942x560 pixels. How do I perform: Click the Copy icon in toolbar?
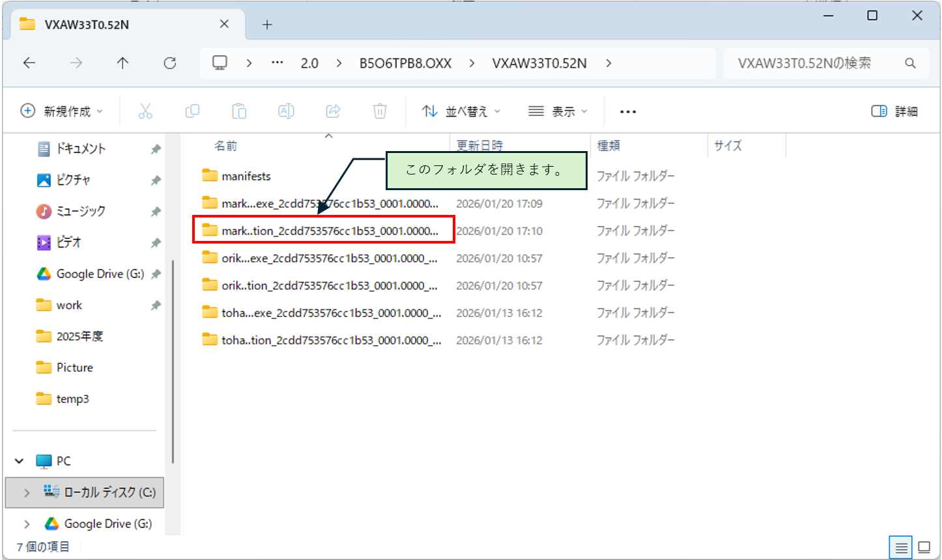coord(192,111)
